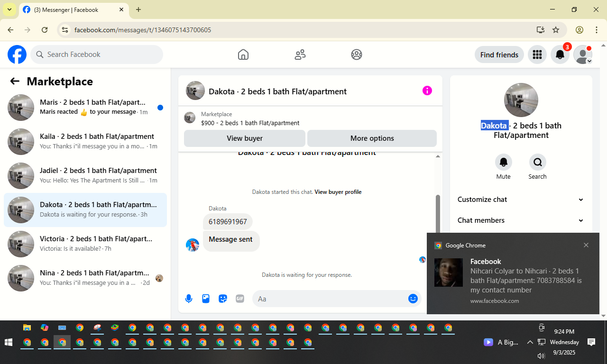Open the $900 Marketplace listing link
This screenshot has height=364, width=607.
click(250, 123)
